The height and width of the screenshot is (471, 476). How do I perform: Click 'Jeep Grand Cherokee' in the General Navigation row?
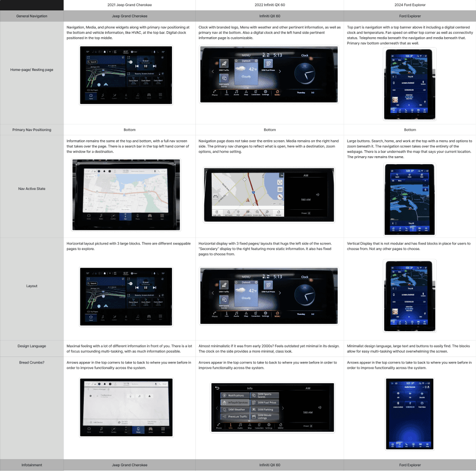tap(129, 16)
